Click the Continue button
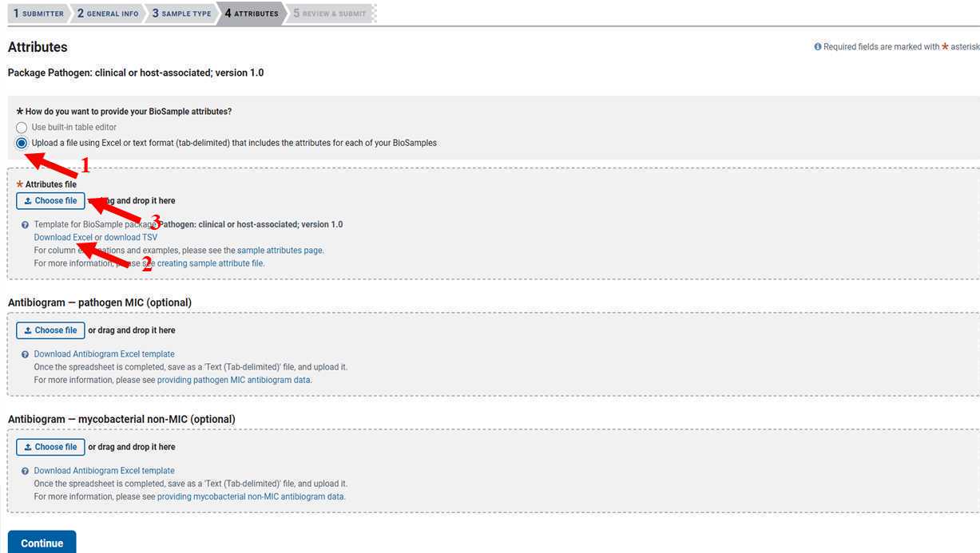Image resolution: width=980 pixels, height=553 pixels. 42,543
